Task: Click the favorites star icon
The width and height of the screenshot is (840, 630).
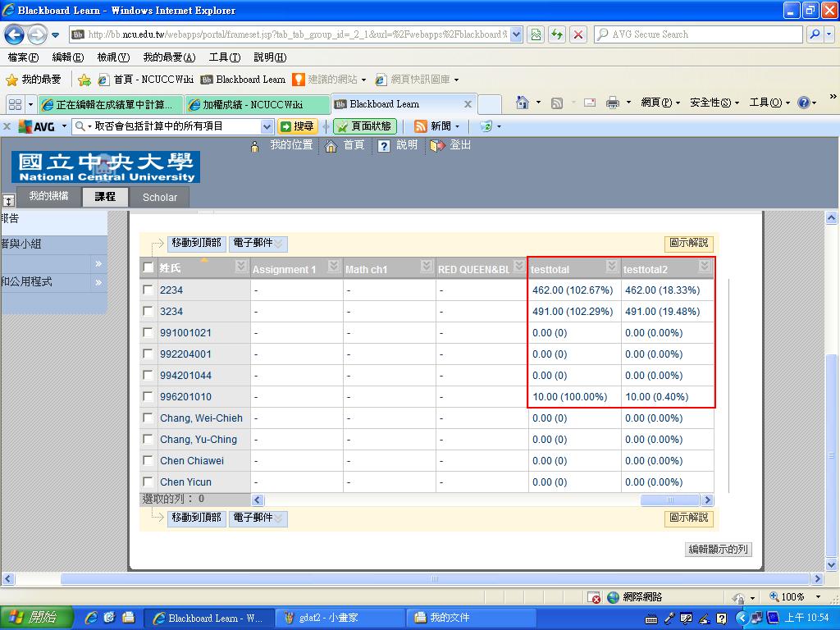Action: 12,80
